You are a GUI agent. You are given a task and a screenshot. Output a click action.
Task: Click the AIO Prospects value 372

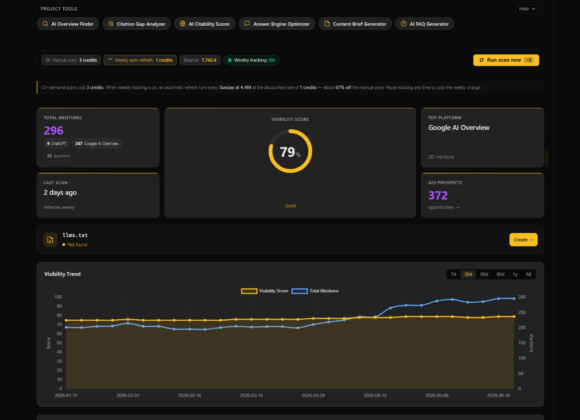point(438,195)
